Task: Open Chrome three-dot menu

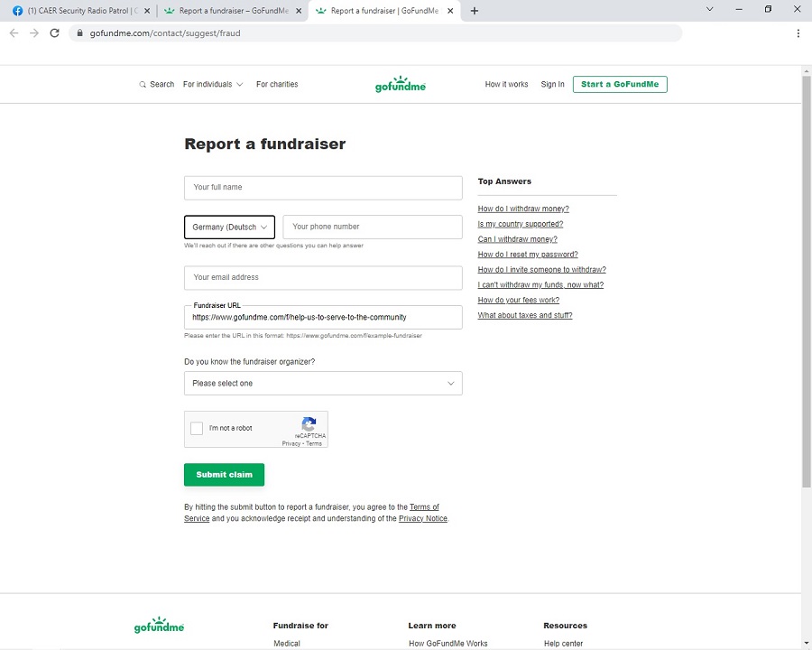Action: coord(798,33)
